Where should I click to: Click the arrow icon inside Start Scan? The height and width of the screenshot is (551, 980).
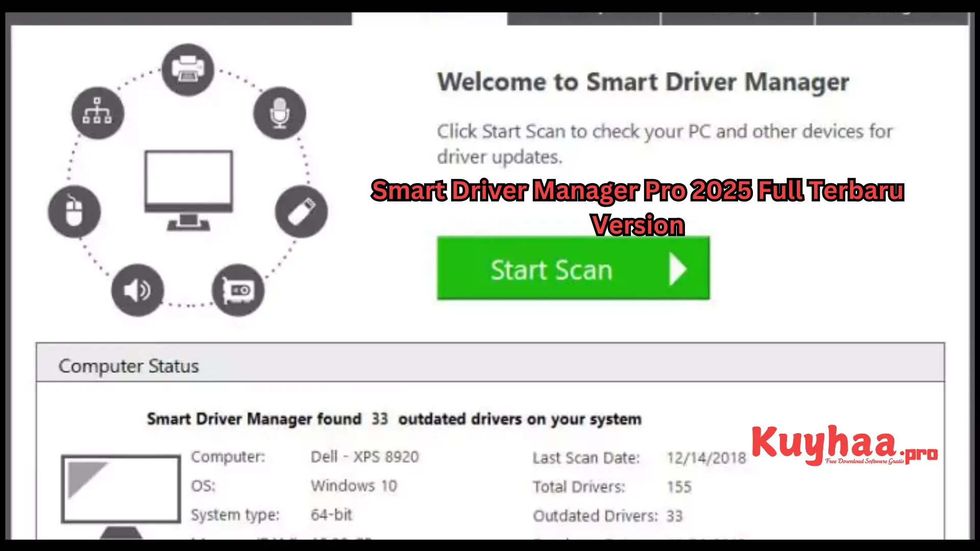point(677,269)
